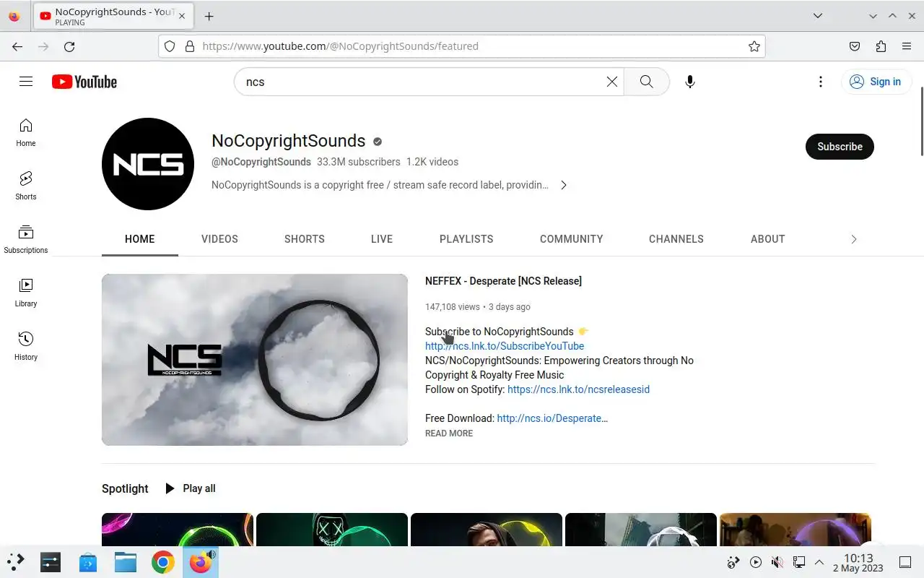Launch Chrome from the taskbar
Image resolution: width=924 pixels, height=578 pixels.
(163, 562)
